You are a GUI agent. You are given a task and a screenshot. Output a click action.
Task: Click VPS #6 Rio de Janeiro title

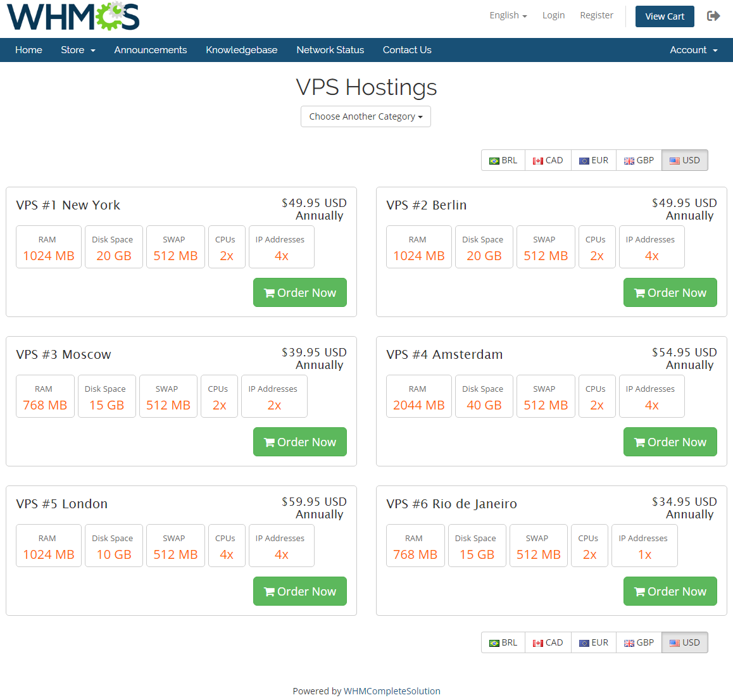point(451,504)
